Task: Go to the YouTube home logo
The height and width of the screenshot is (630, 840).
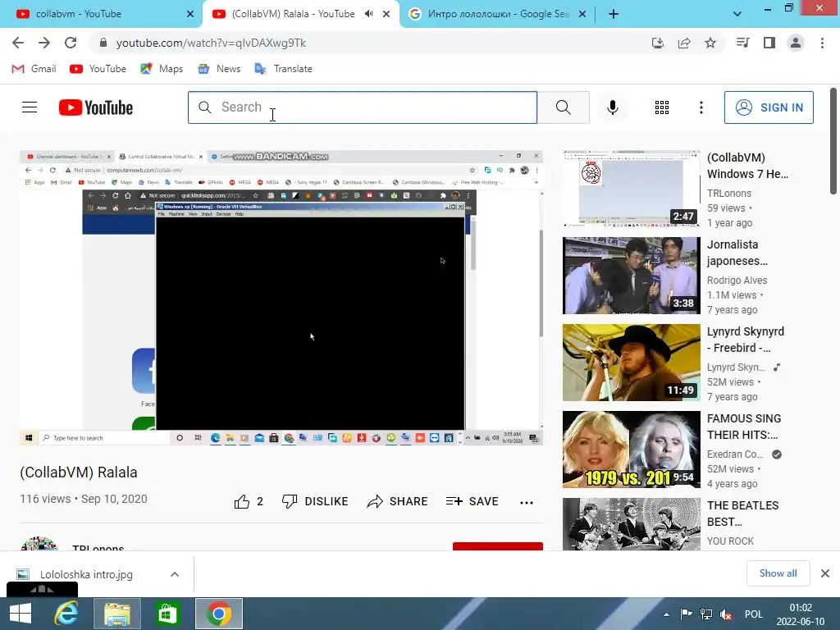Action: (96, 107)
